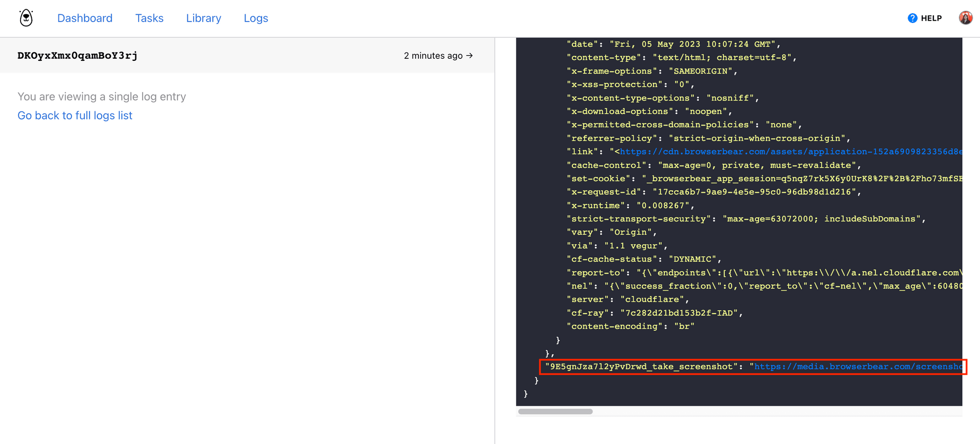Click the You are viewing a single log entry text
Screen dimensions: 980x444
[x=101, y=97]
